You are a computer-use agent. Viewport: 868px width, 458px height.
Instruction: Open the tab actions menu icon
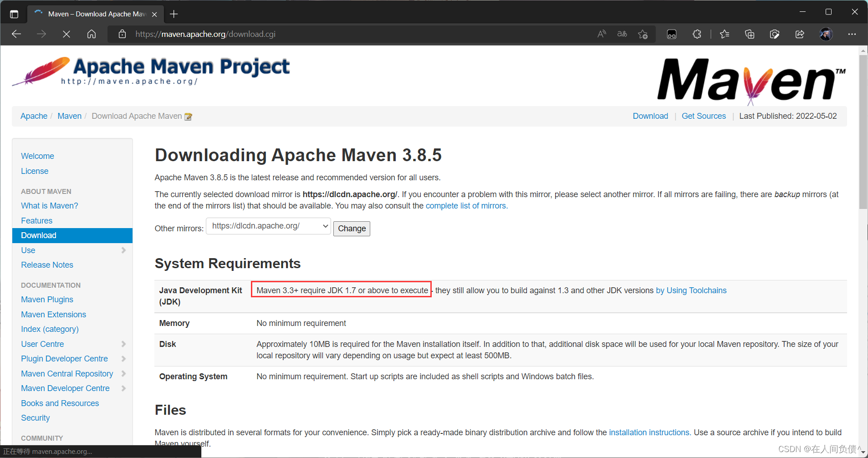point(14,14)
